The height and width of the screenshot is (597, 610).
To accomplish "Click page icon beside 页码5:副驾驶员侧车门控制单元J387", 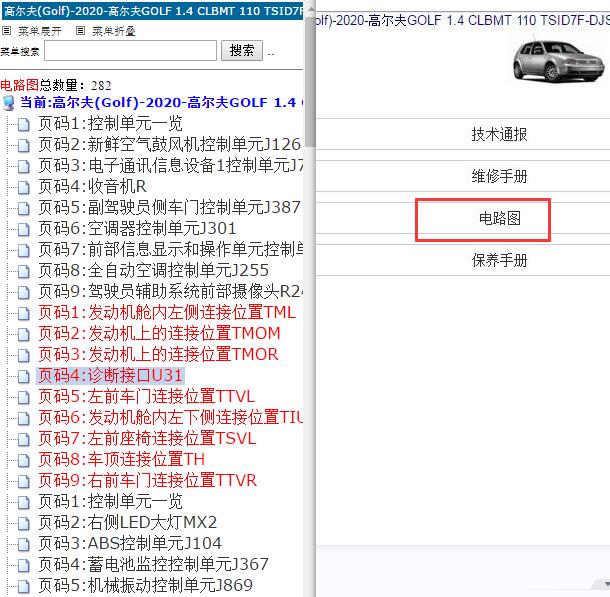I will 24,208.
